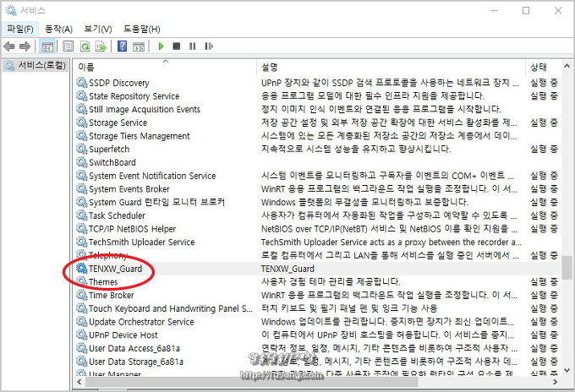This screenshot has height=392, width=575.
Task: Click the Export list toolbar icon
Action: pos(101,46)
